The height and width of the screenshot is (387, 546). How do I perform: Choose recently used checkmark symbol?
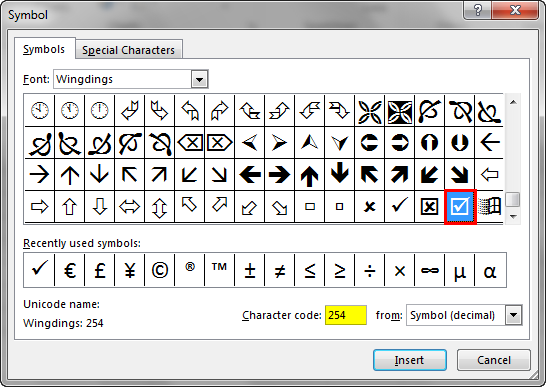point(39,270)
